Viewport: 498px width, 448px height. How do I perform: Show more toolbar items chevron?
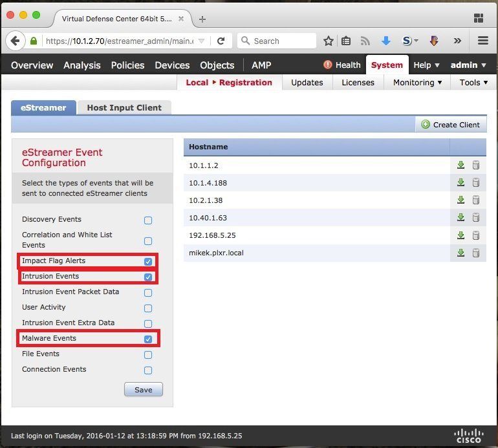tap(457, 41)
